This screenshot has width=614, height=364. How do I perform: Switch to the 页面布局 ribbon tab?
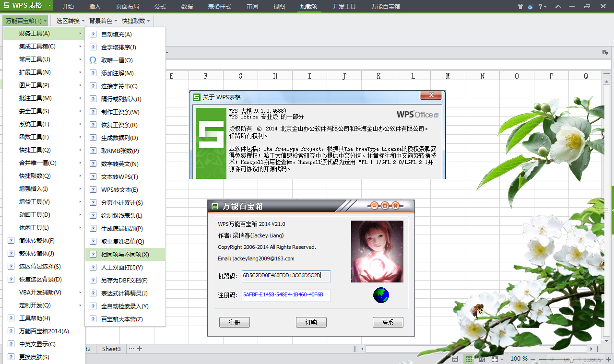[128, 7]
